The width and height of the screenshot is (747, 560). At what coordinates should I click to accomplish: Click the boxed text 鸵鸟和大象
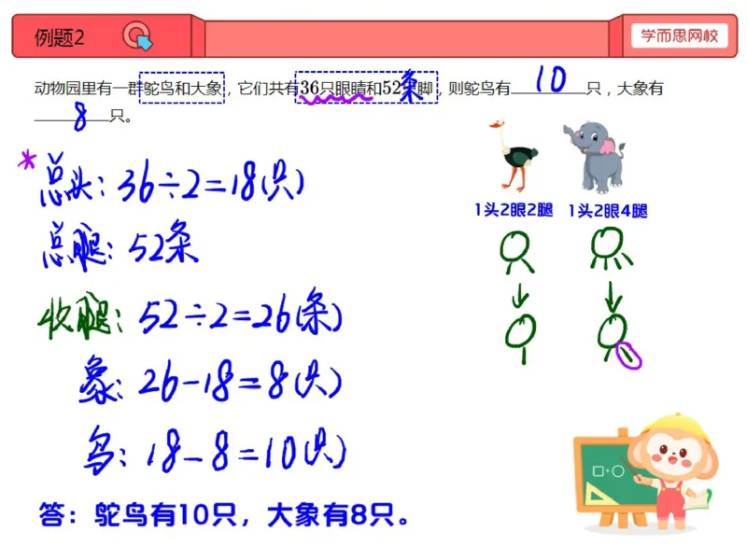tap(181, 88)
